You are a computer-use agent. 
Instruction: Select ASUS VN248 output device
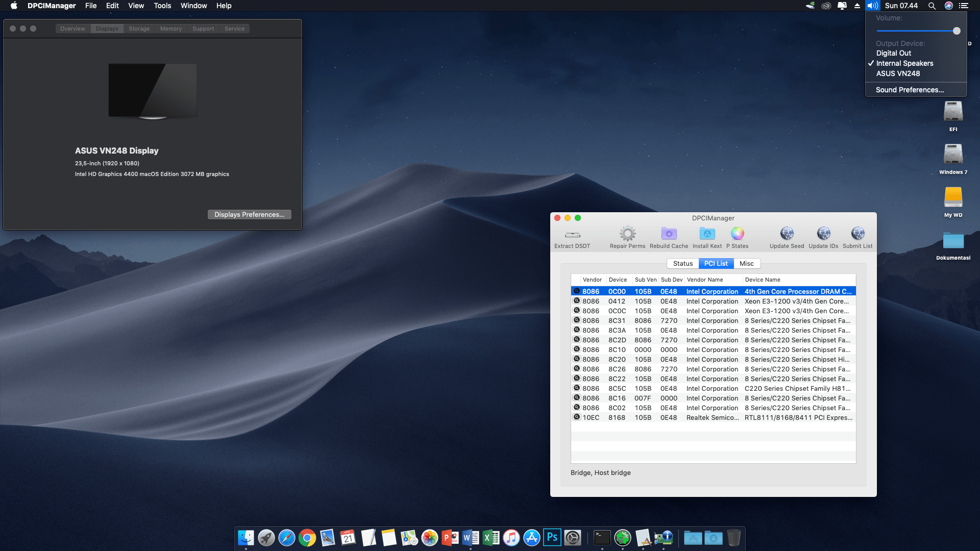pos(916,73)
